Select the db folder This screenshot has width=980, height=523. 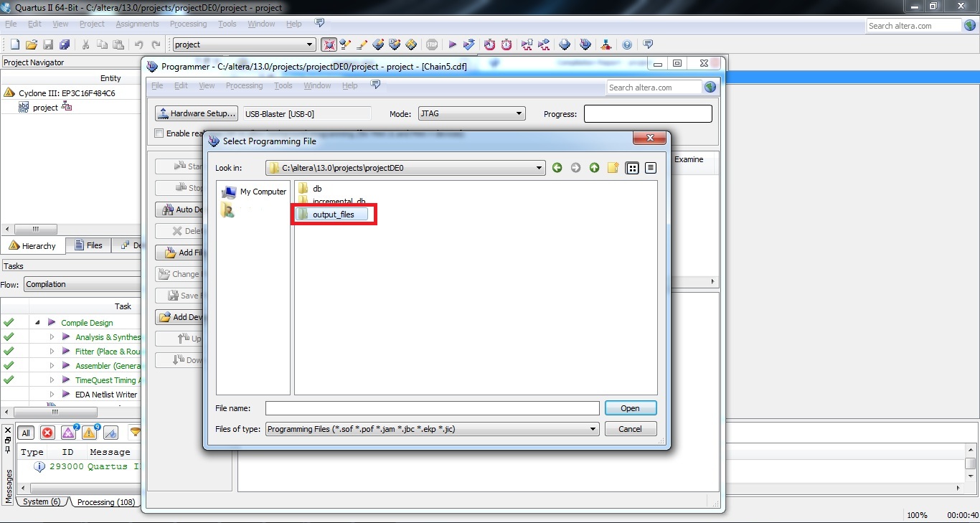pos(311,189)
